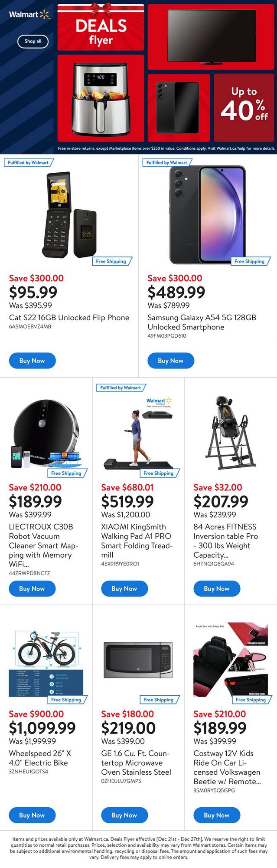Screen dimensions: 277x868
Task: Buy the Costway Kids Ride On Car
Action: pyautogui.click(x=217, y=815)
